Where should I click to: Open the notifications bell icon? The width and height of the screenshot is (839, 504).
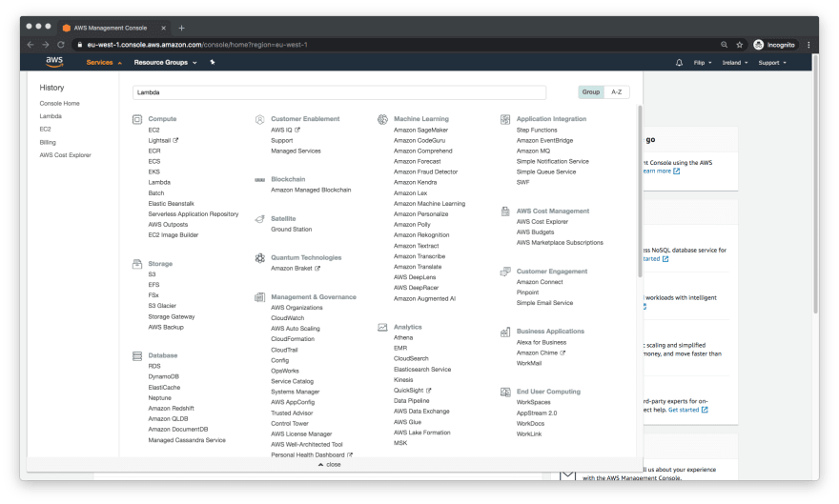679,63
